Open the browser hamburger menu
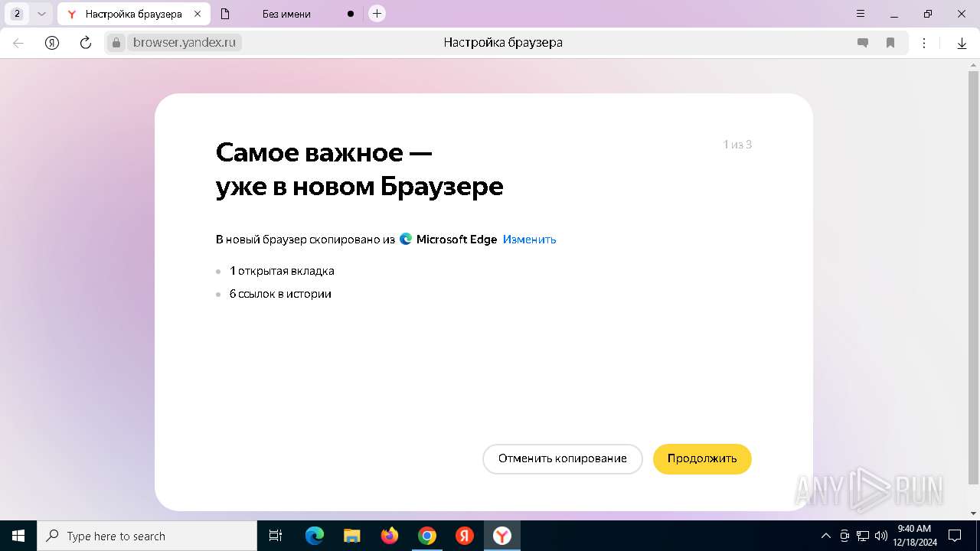The image size is (980, 551). click(x=861, y=14)
